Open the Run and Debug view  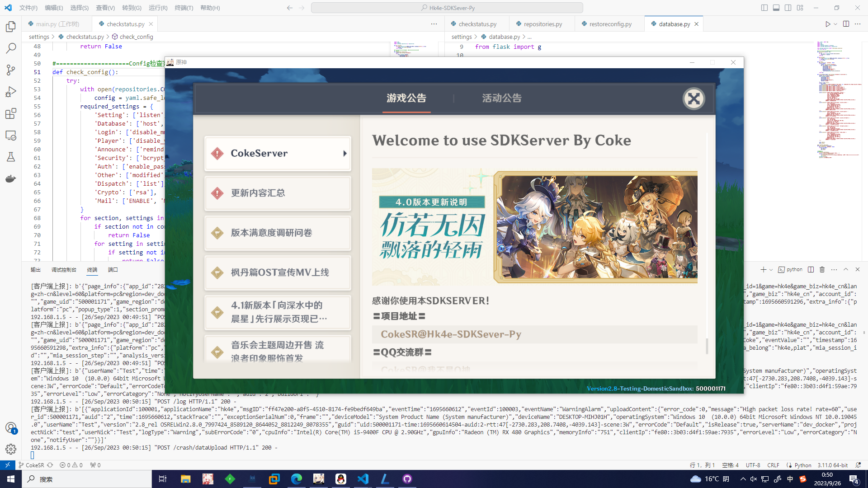point(10,92)
